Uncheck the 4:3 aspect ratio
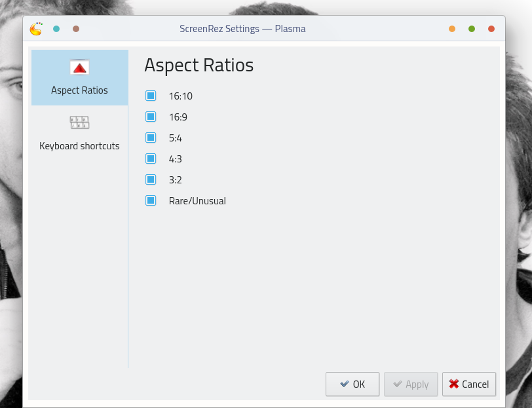This screenshot has width=532, height=408. tap(151, 158)
